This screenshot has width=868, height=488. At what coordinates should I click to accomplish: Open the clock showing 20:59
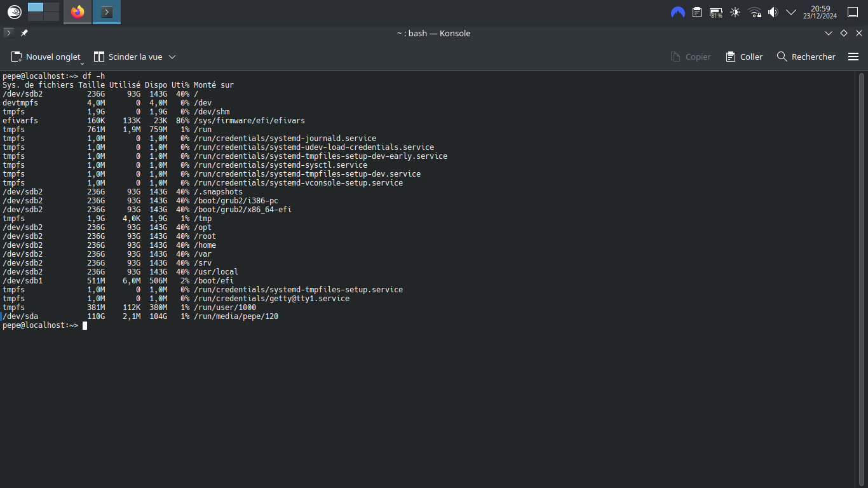pyautogui.click(x=820, y=12)
